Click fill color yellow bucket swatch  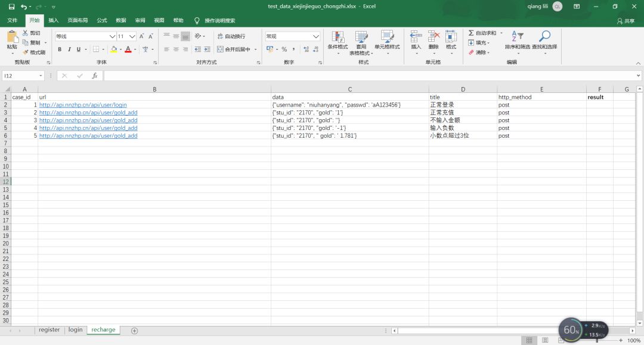[x=114, y=49]
